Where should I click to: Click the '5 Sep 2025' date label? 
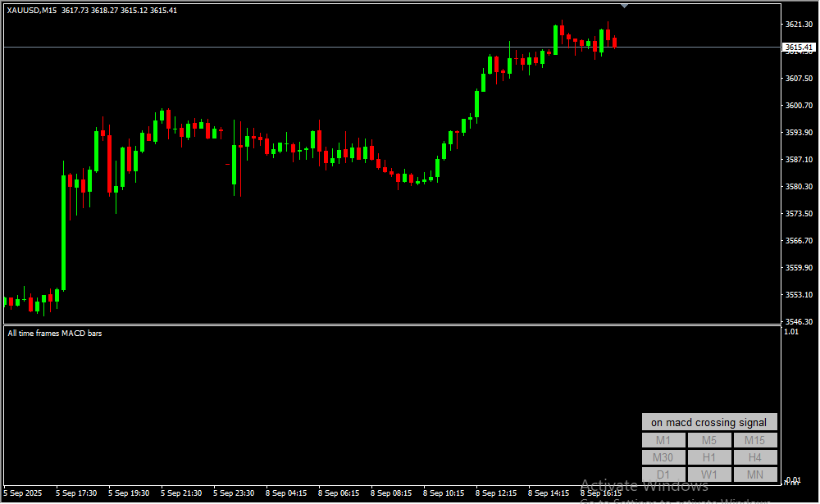(22, 493)
